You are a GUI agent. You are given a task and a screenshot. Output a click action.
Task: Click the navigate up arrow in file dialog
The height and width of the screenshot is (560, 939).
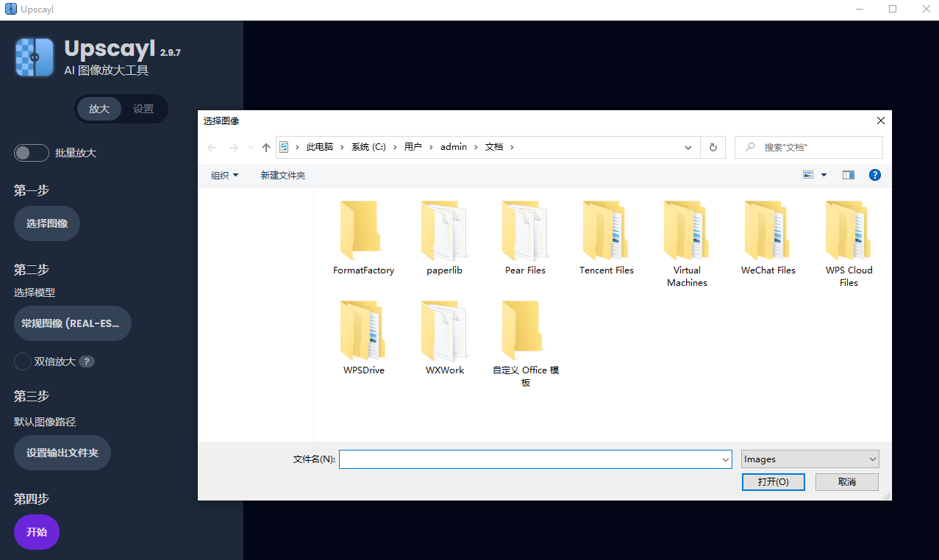[266, 147]
